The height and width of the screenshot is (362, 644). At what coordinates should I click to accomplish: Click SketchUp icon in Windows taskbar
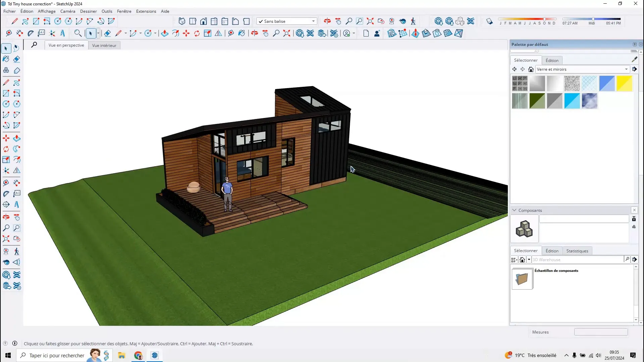tap(155, 355)
